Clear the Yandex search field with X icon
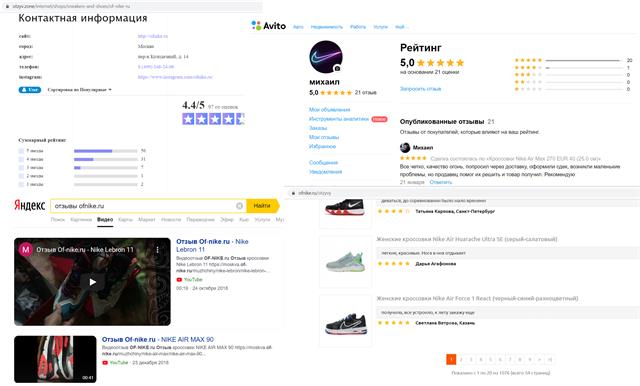Screen dimensions: 640x386 (240, 206)
